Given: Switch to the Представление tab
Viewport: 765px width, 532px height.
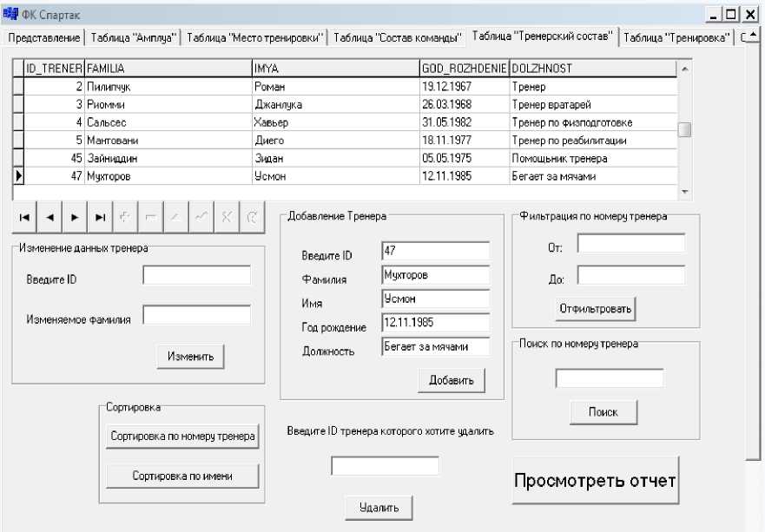Looking at the screenshot, I should click(x=44, y=37).
